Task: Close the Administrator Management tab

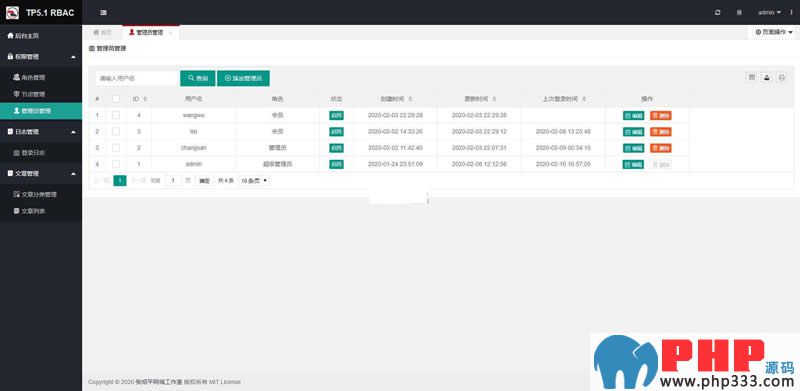Action: [170, 33]
